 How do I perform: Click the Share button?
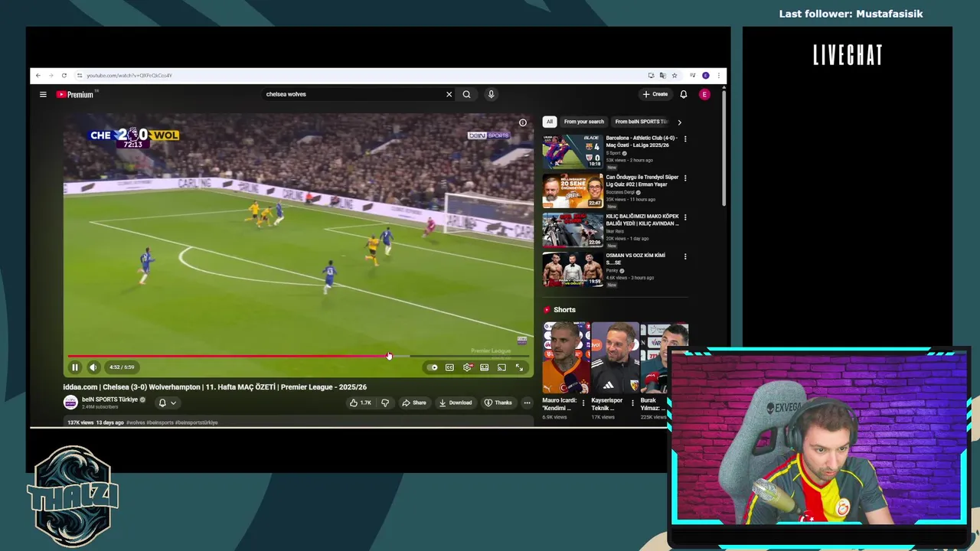click(414, 403)
